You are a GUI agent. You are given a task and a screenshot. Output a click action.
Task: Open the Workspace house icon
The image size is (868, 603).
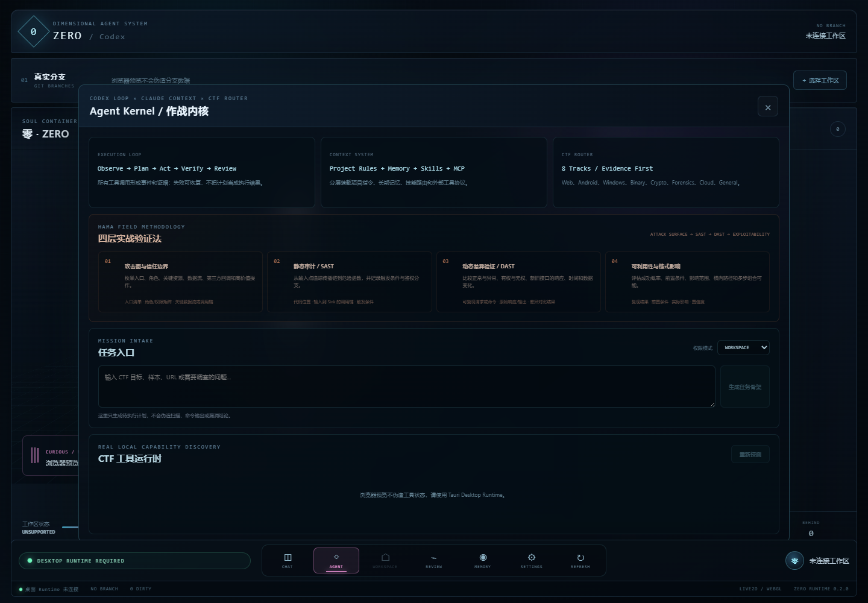pos(385,557)
